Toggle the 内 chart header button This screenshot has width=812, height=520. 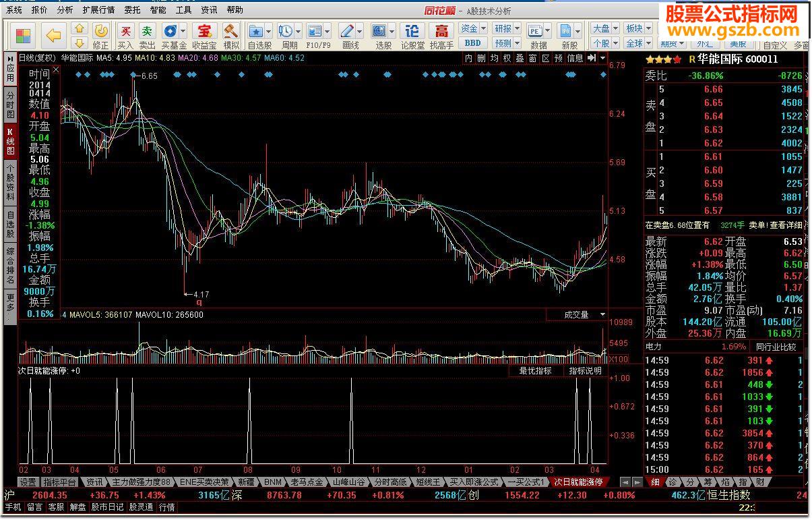(x=469, y=59)
